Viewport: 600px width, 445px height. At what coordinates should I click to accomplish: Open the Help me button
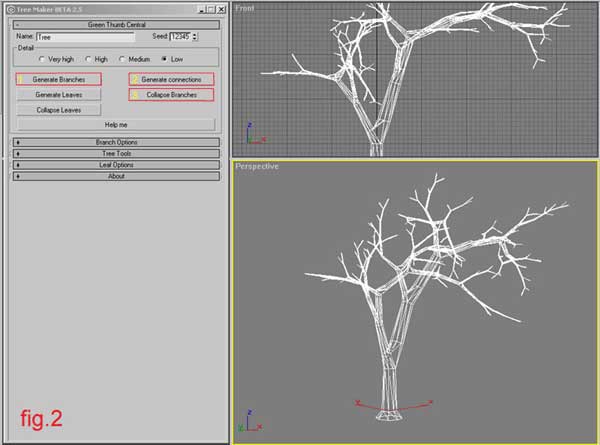[x=116, y=125]
